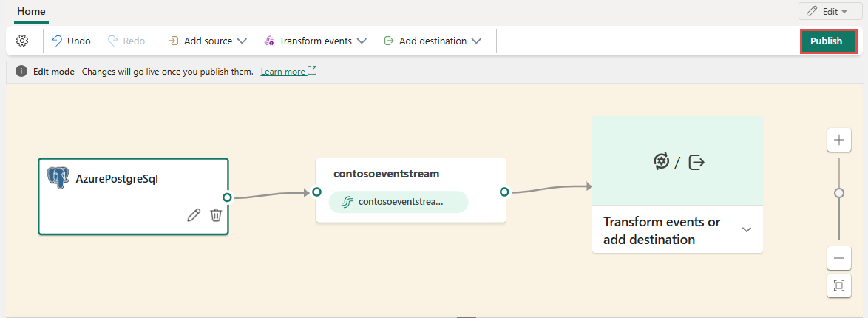This screenshot has height=318, width=868.
Task: Delete the AzurePostgreSql source node
Action: click(x=216, y=215)
